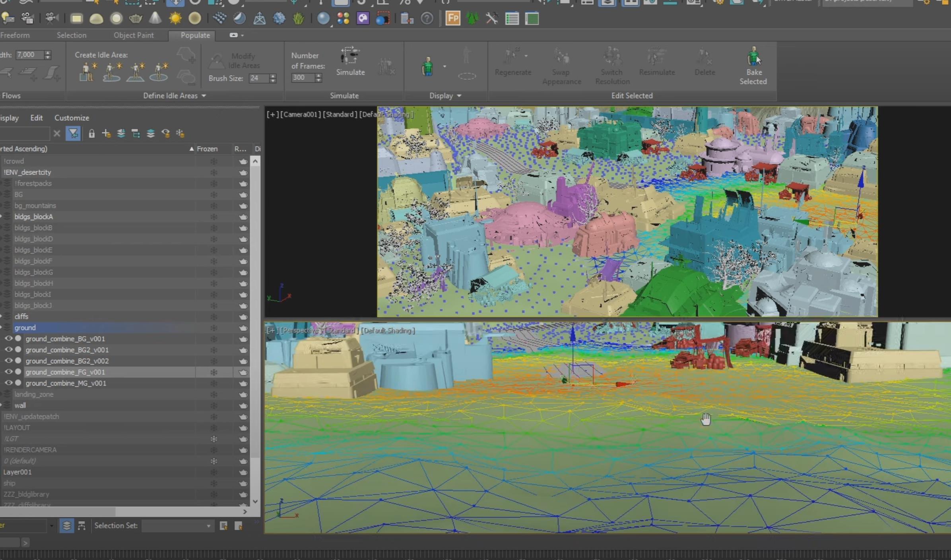This screenshot has height=560, width=951.
Task: Click the help question mark toolbar icon
Action: click(427, 18)
